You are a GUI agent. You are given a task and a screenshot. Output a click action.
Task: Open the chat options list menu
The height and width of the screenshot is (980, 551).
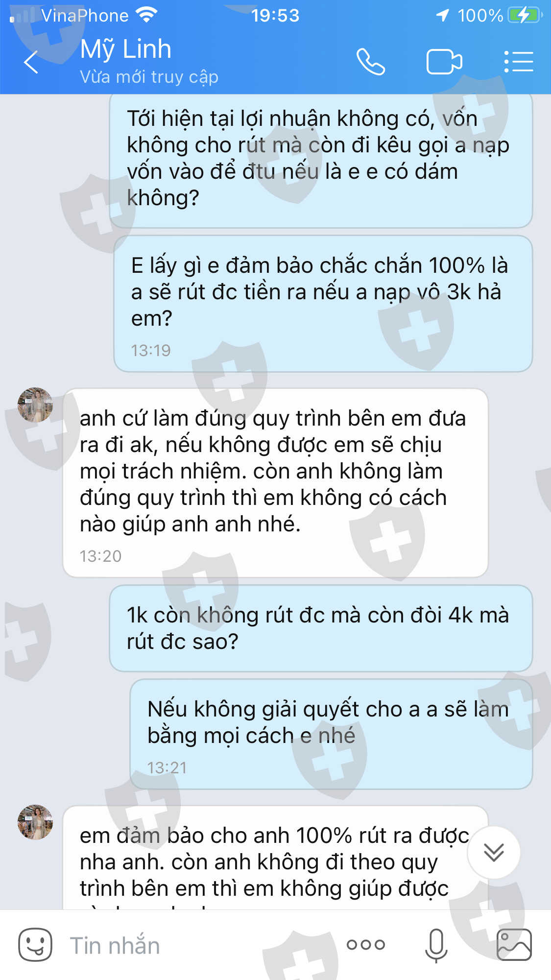click(519, 62)
